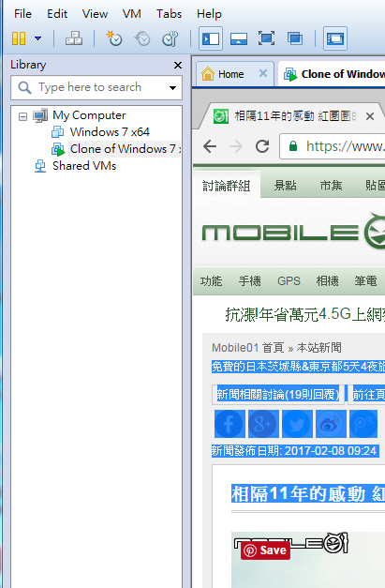
Task: Click the green secure padlock icon
Action: tap(293, 146)
